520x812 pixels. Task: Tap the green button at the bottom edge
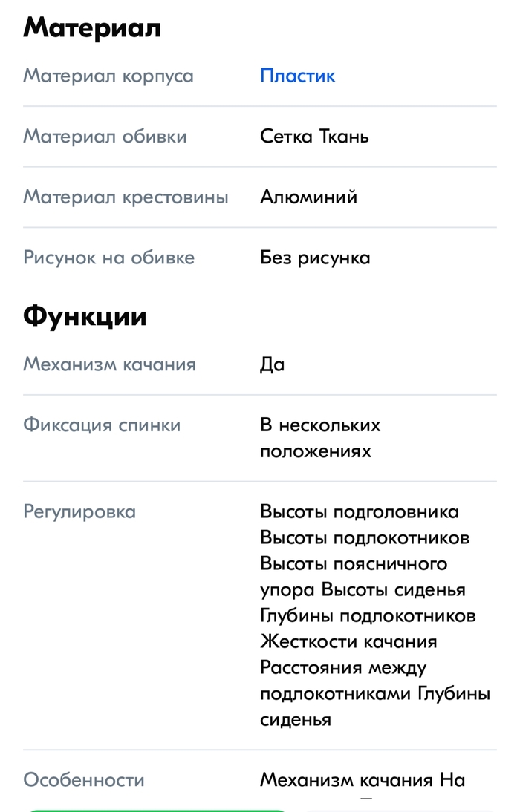pos(156,808)
